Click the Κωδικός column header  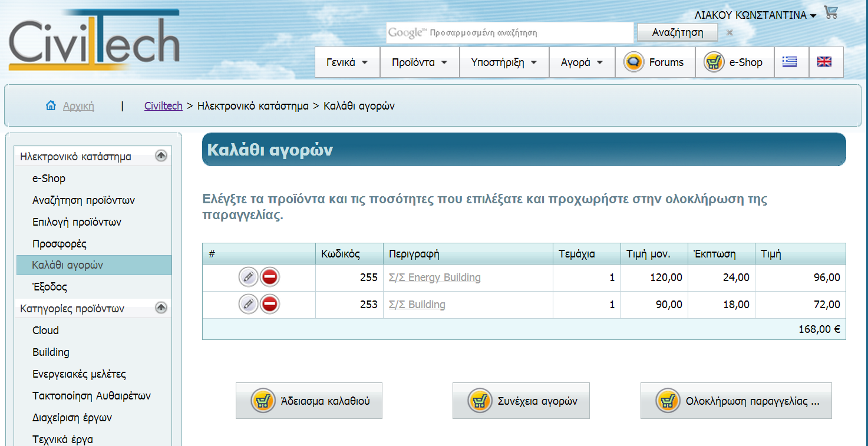[x=349, y=254]
